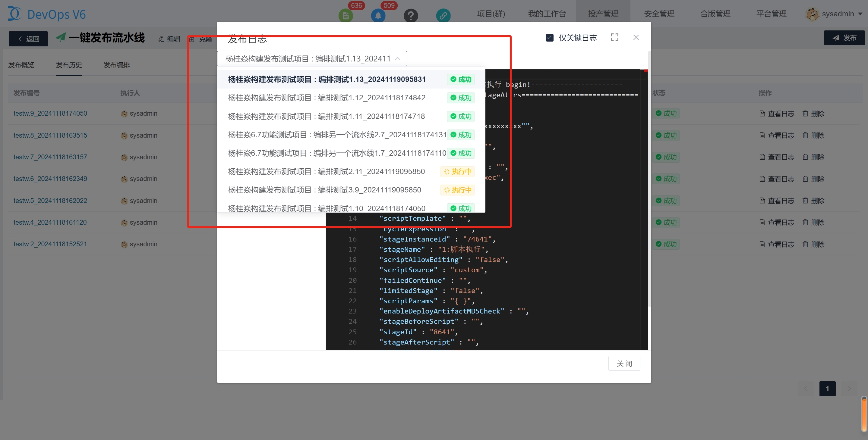Switch to the 发布概览 tab
The height and width of the screenshot is (440, 868).
(x=21, y=65)
